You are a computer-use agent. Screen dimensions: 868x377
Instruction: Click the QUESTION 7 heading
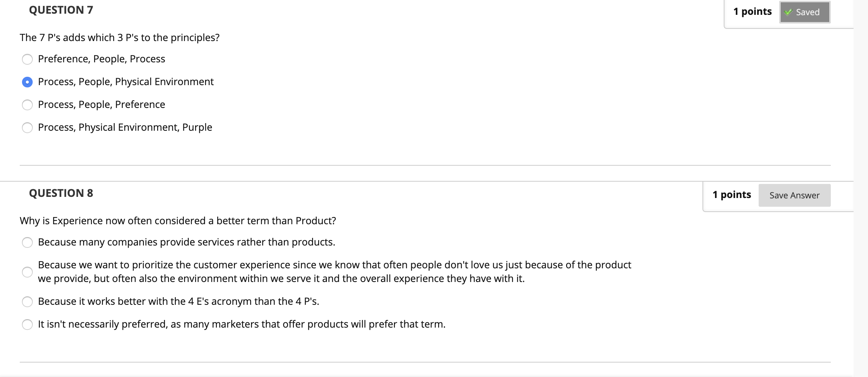coord(61,10)
